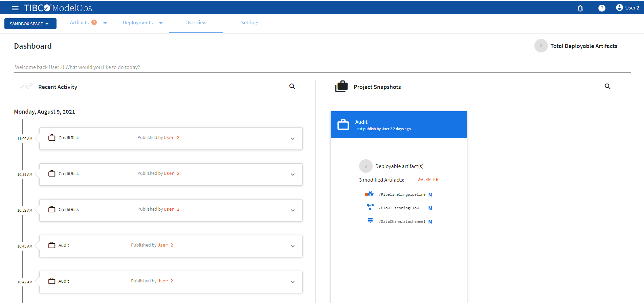Open /Pipeline1…ngpipeline artifact
Viewport: 644px width, 303px height.
[x=402, y=194]
